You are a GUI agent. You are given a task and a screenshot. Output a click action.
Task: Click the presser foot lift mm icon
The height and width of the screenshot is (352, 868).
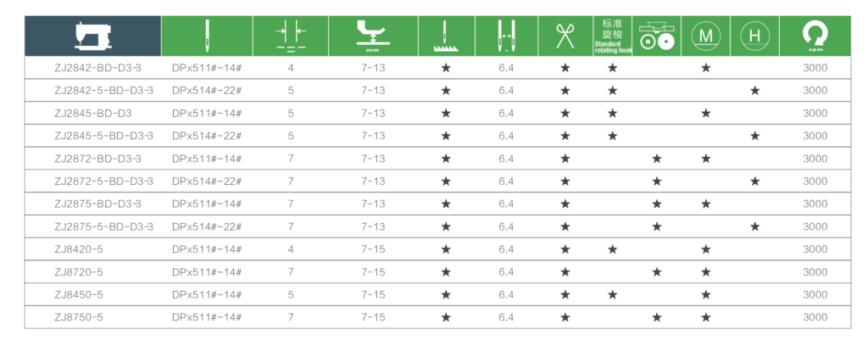(x=373, y=36)
